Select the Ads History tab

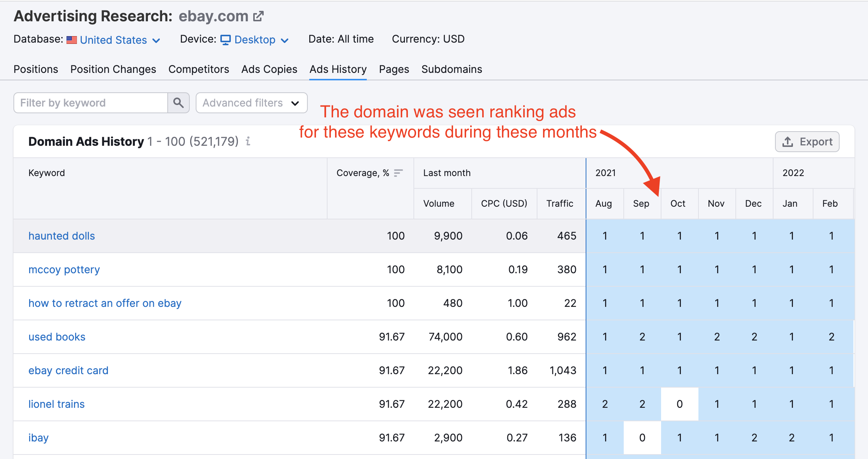pos(338,69)
